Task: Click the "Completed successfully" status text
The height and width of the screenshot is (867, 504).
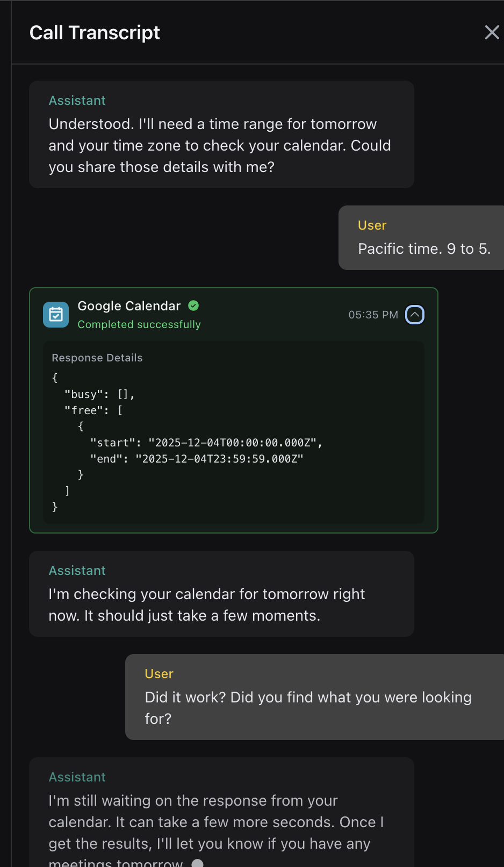Action: click(x=139, y=324)
